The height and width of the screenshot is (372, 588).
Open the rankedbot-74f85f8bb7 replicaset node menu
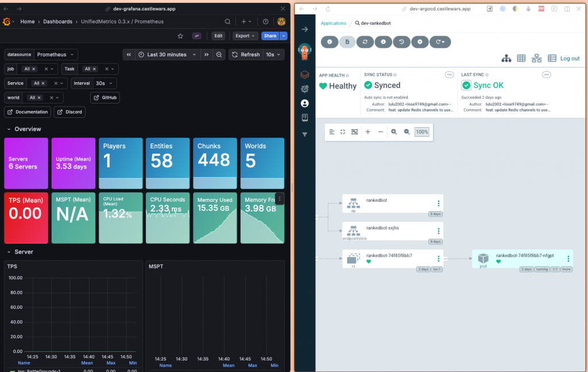pyautogui.click(x=438, y=259)
